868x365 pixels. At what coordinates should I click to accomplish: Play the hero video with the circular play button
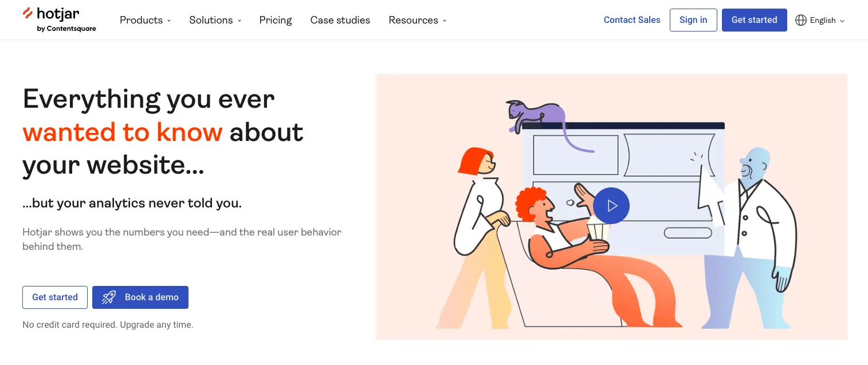(x=611, y=205)
